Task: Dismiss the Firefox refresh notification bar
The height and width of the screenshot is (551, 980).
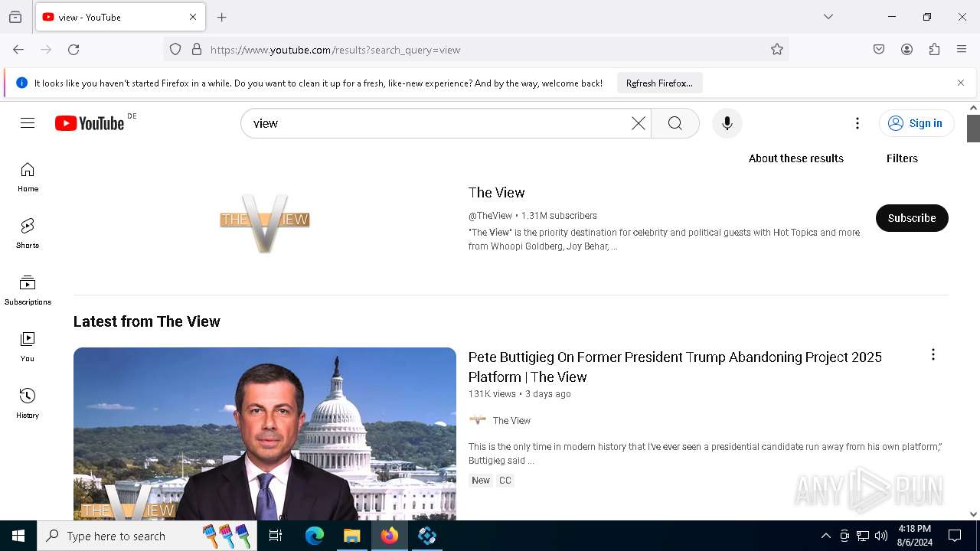Action: click(961, 83)
